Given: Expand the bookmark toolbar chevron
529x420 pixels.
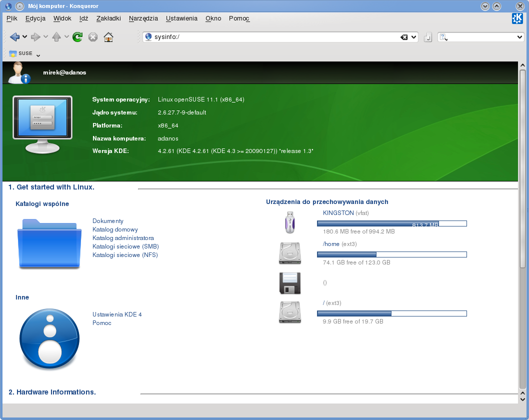Looking at the screenshot, I should (x=38, y=55).
